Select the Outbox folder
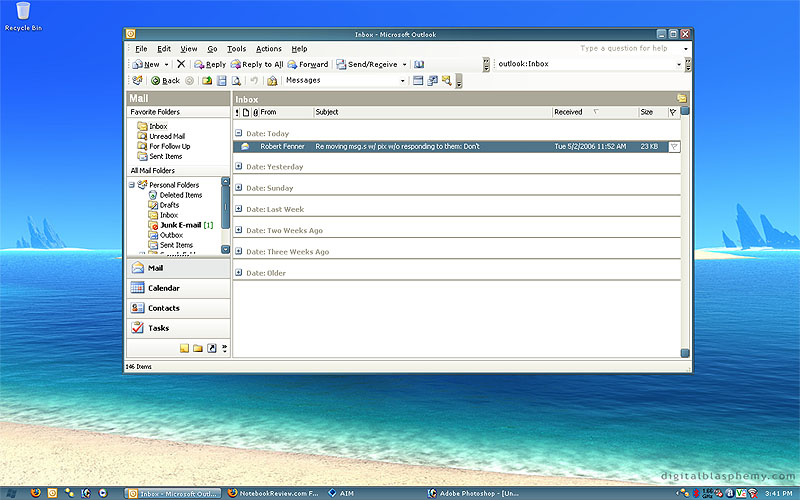 click(x=165, y=235)
